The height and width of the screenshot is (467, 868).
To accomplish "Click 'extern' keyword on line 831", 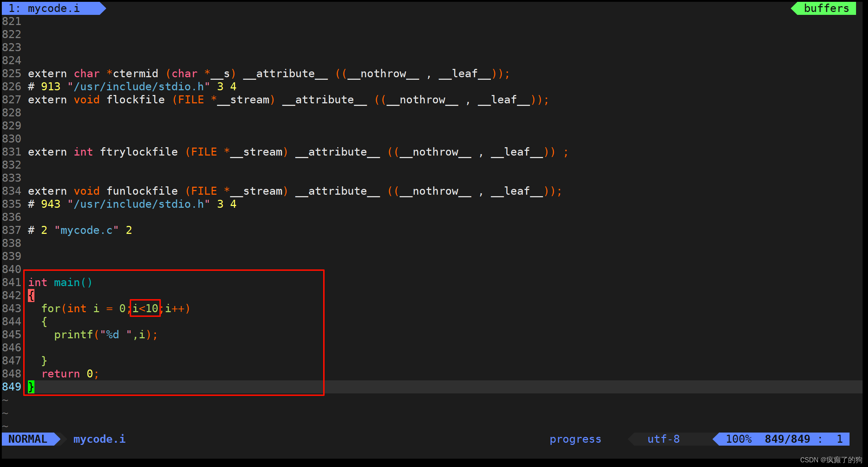I will [x=47, y=152].
